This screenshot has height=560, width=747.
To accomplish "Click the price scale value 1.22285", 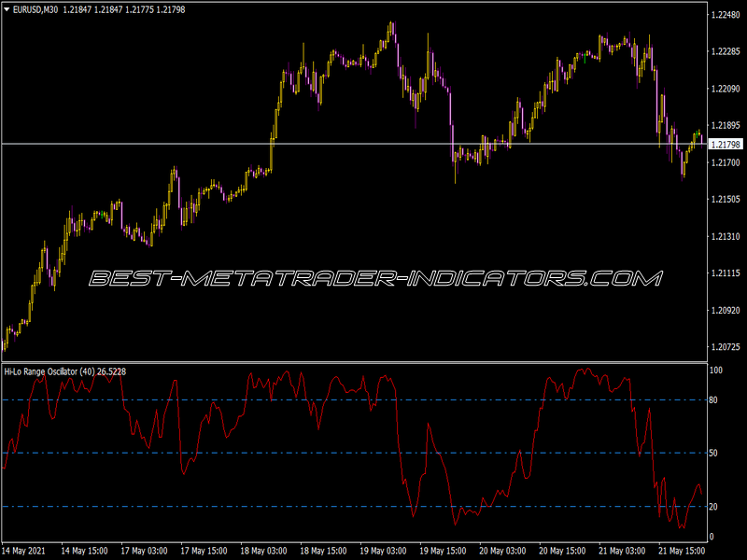I will point(726,51).
